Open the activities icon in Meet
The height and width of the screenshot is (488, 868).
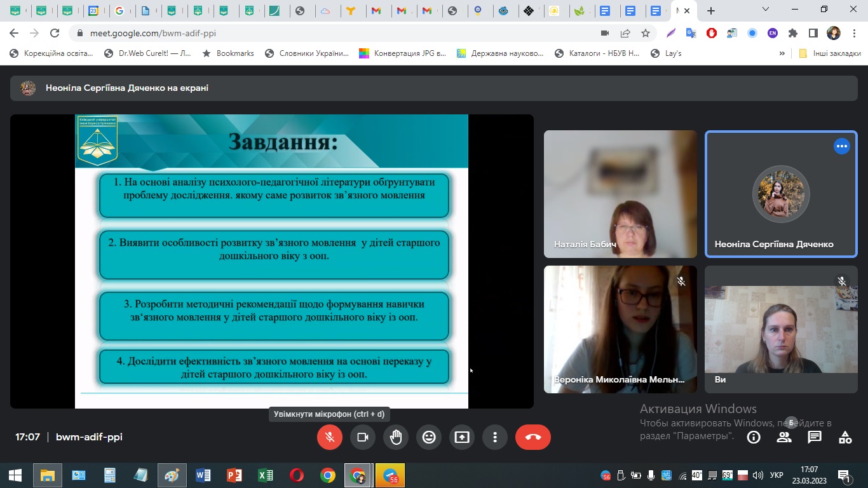[845, 437]
